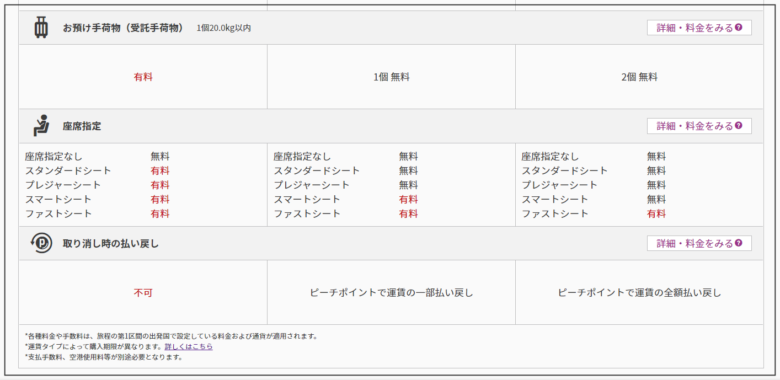This screenshot has height=380, width=780.
Task: Click the red 有料 baggage cell
Action: click(143, 77)
